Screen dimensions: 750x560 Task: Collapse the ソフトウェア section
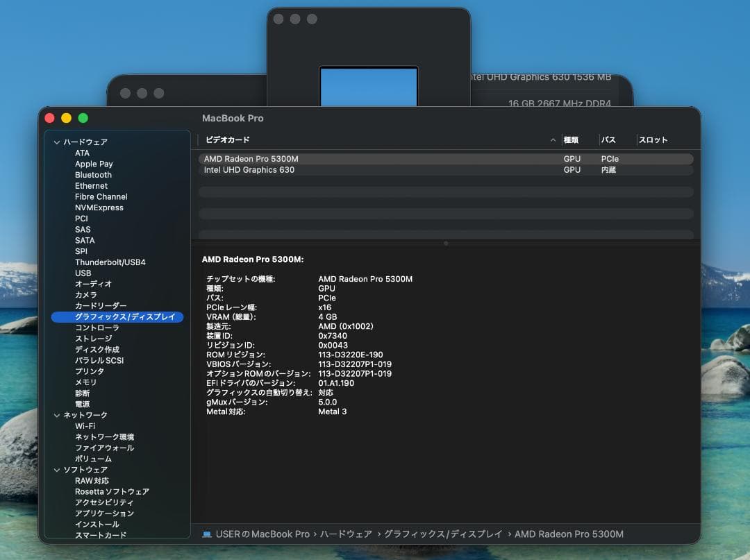[x=57, y=470]
